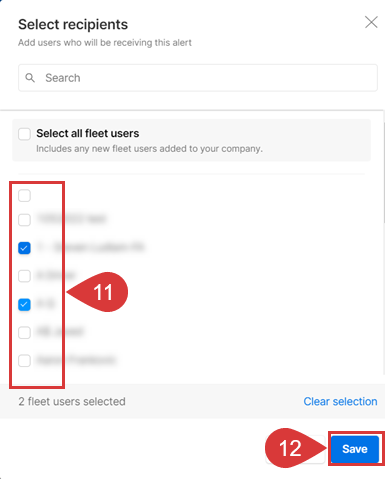Tick the checkbox just below the second checked user

24,332
